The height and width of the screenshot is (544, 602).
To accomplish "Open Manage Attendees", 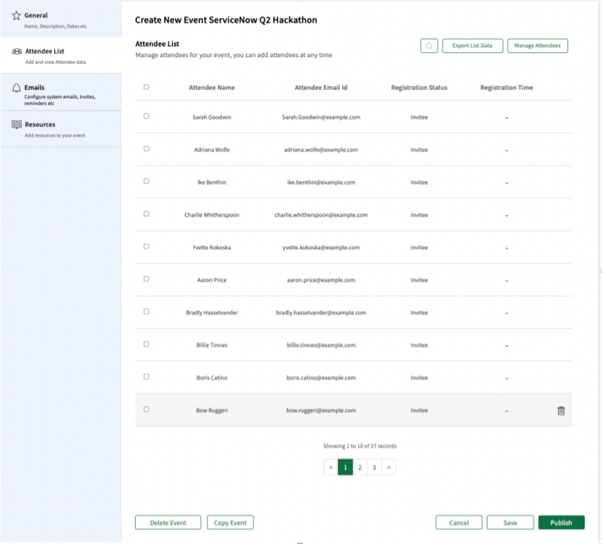I will click(537, 46).
